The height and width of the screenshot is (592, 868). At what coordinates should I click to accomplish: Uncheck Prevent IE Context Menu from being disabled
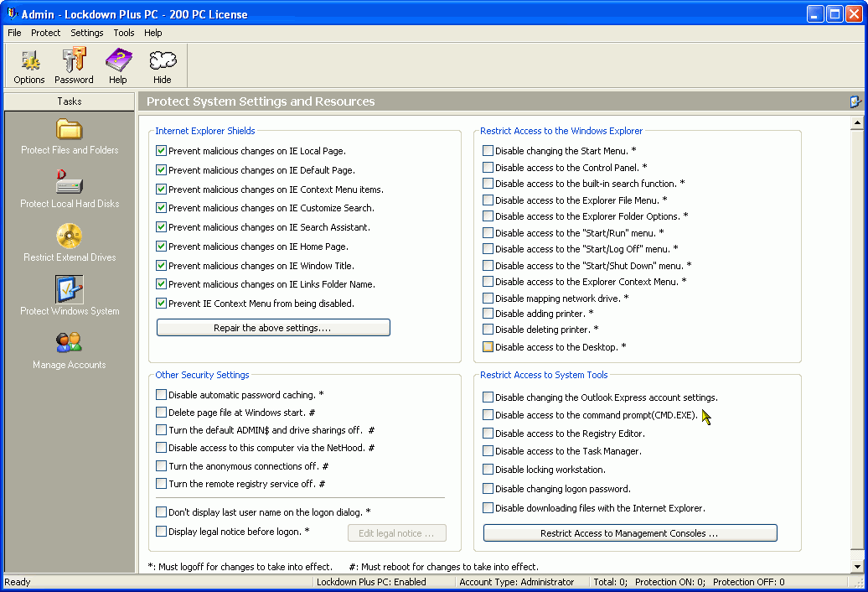[x=161, y=304]
